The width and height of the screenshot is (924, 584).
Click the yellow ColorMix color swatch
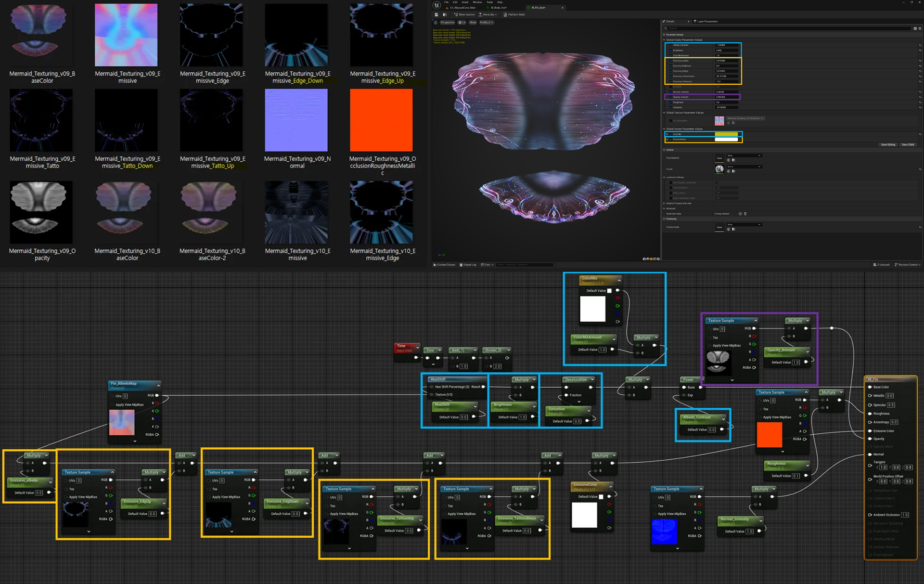(x=726, y=134)
